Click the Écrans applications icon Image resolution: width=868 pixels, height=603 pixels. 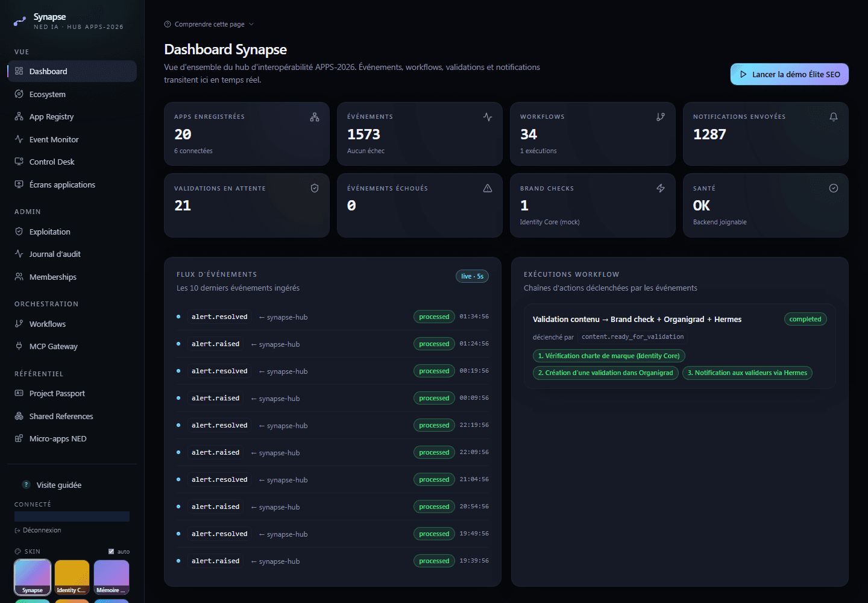tap(19, 185)
